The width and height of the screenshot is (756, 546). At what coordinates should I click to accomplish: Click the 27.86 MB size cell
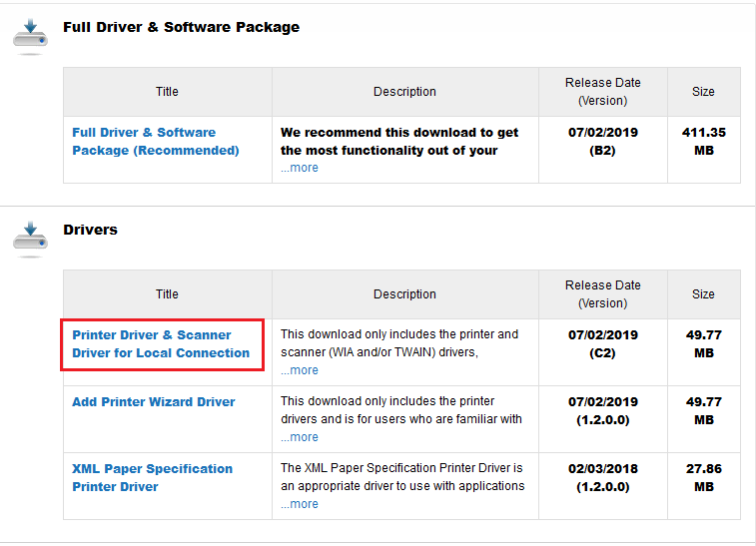point(704,486)
